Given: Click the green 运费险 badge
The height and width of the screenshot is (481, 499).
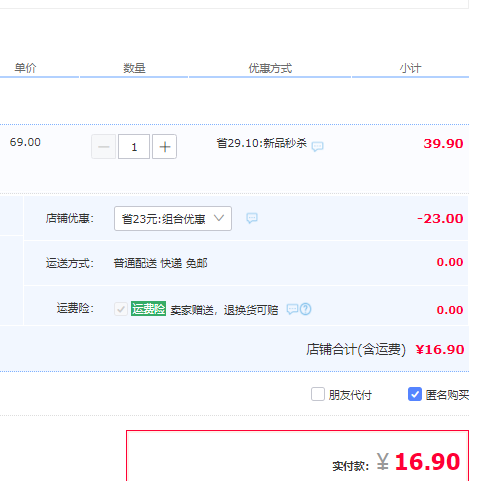Looking at the screenshot, I should coord(148,309).
